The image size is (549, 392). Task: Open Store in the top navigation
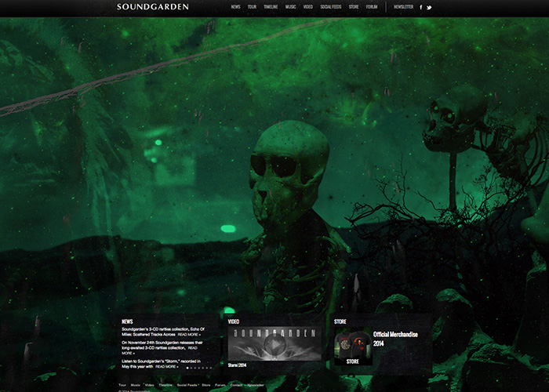click(x=354, y=6)
